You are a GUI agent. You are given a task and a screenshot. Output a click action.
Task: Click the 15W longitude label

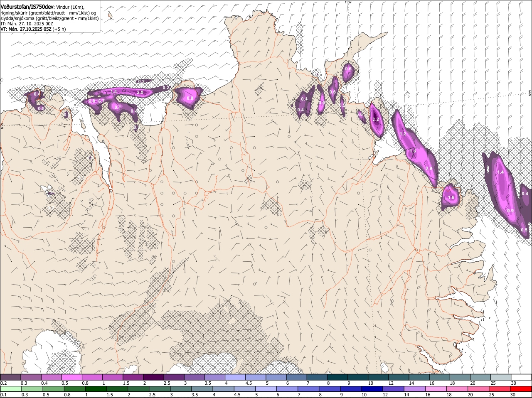(x=348, y=2)
